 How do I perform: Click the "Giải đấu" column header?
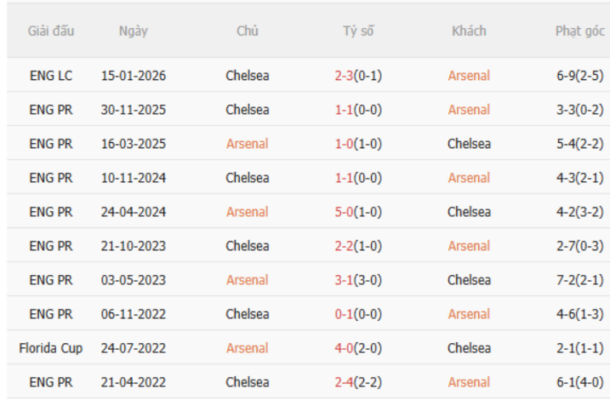50,31
